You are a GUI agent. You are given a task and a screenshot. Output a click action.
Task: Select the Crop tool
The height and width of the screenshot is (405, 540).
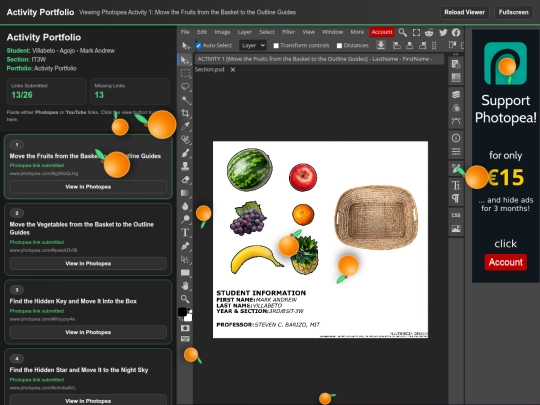click(x=185, y=113)
